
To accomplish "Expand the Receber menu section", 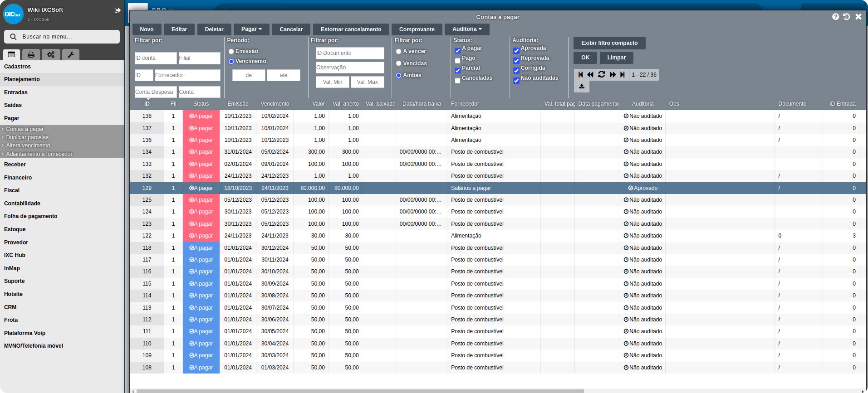I will click(x=62, y=165).
